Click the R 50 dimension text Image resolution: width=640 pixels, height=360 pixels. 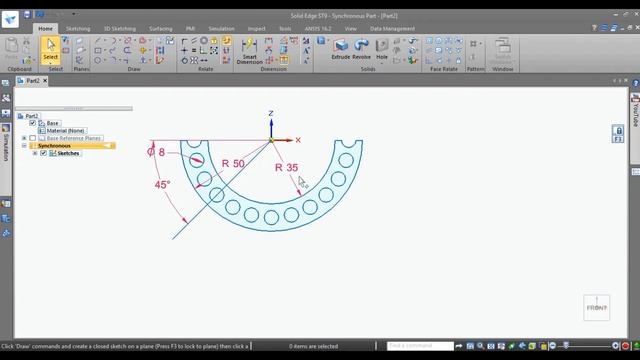233,164
